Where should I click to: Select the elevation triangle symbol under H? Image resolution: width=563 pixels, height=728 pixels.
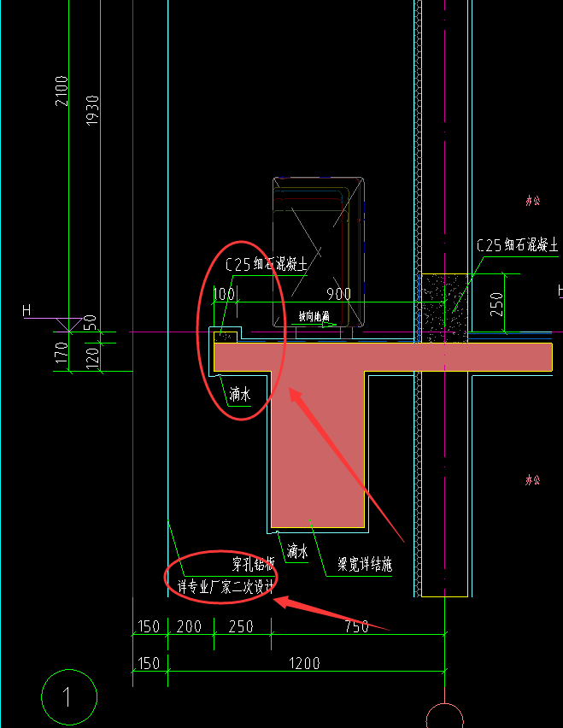point(69,325)
